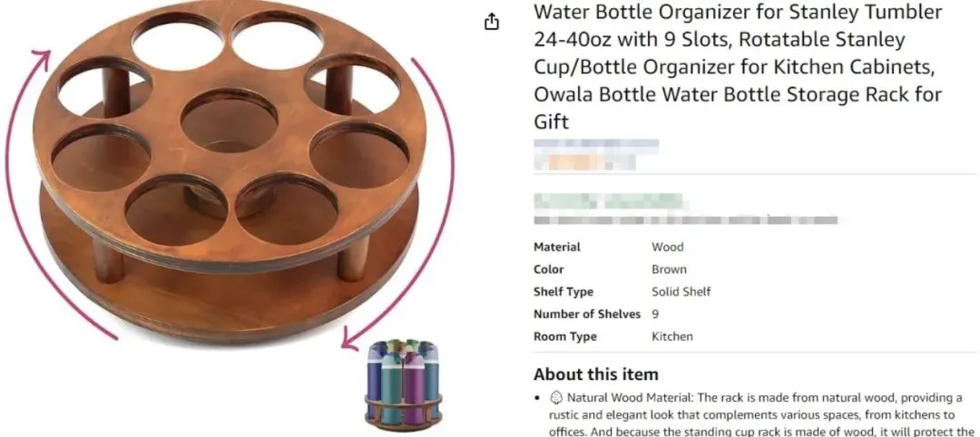The width and height of the screenshot is (980, 437).
Task: Click the leaf icon before Natural Wood Material
Action: coord(556,398)
